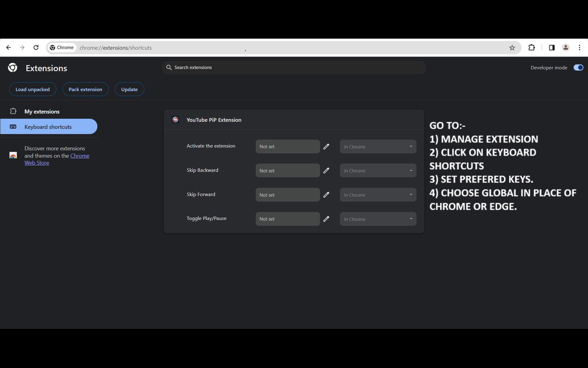Open the Extensions puzzle icon in toolbar
The height and width of the screenshot is (368, 588).
[531, 47]
